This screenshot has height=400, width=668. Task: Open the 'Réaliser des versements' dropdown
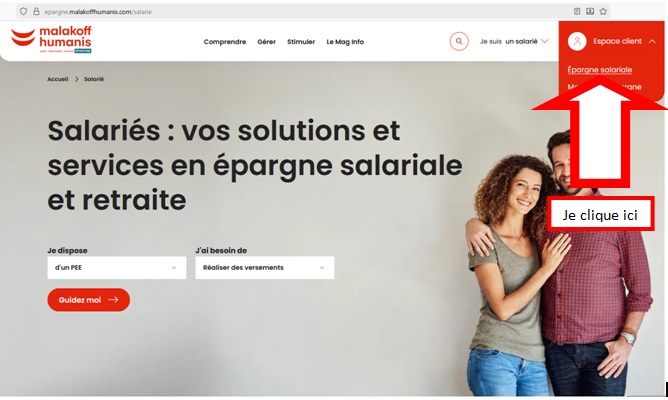[x=265, y=268]
